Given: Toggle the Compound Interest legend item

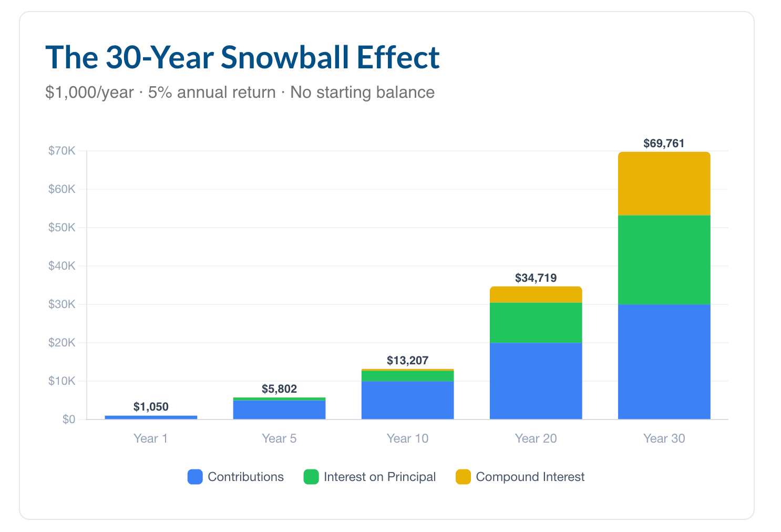Looking at the screenshot, I should tap(520, 477).
